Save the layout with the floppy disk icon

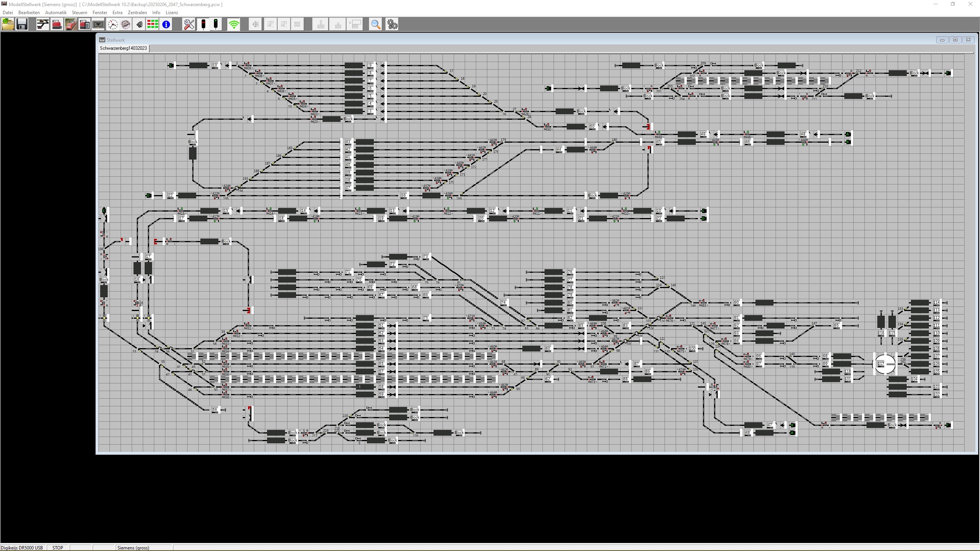22,24
